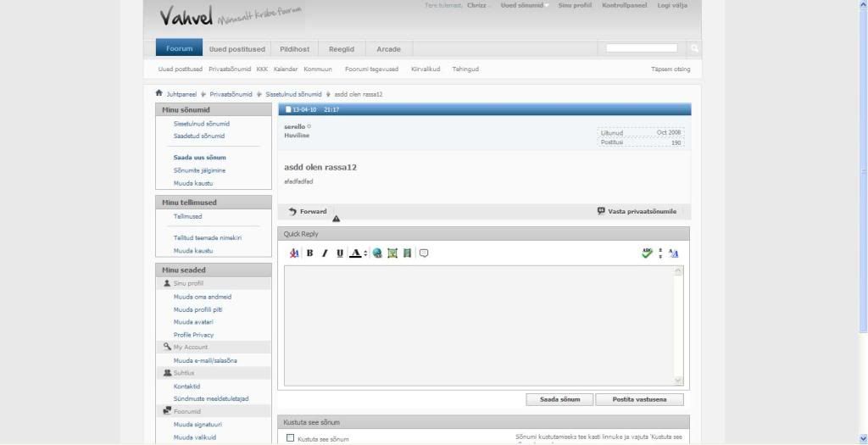Click the Insert Image icon

click(x=392, y=253)
